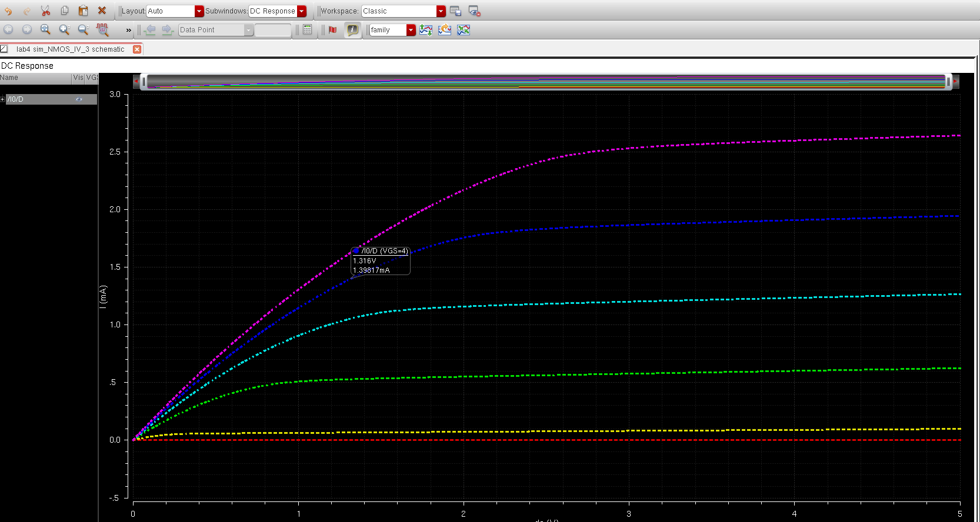Expand hidden toolbar items with the double chevron
This screenshot has width=980, height=522.
coord(129,30)
